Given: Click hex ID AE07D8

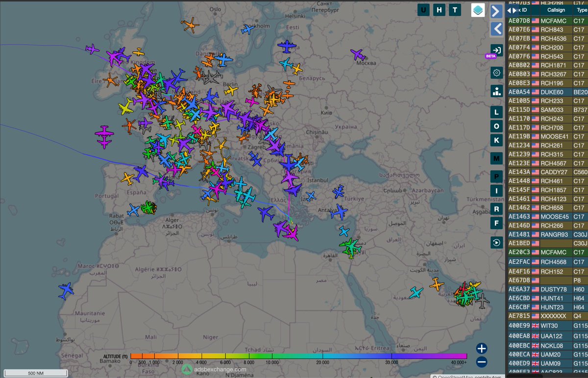Looking at the screenshot, I should 519,21.
